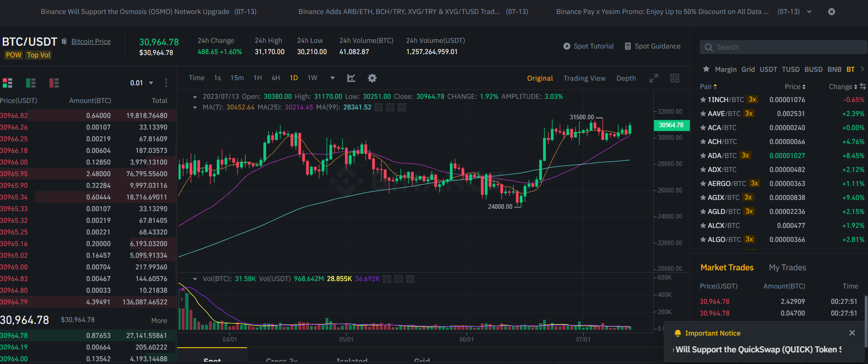This screenshot has height=364, width=868.
Task: Expand chart to fullscreen
Action: pyautogui.click(x=654, y=78)
